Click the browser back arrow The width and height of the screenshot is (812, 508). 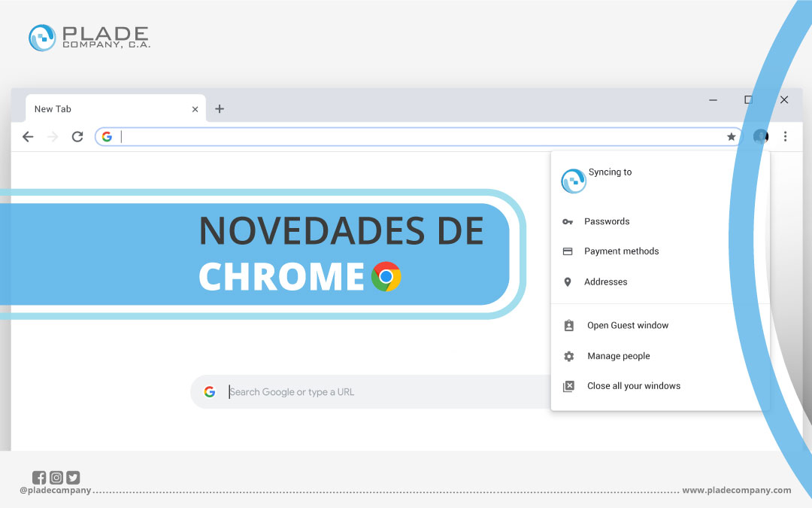click(28, 137)
